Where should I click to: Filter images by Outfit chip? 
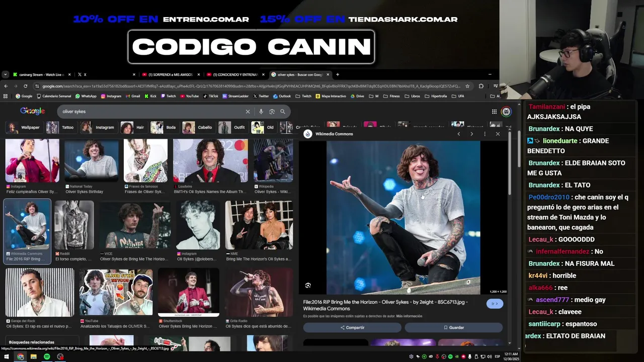tap(232, 127)
